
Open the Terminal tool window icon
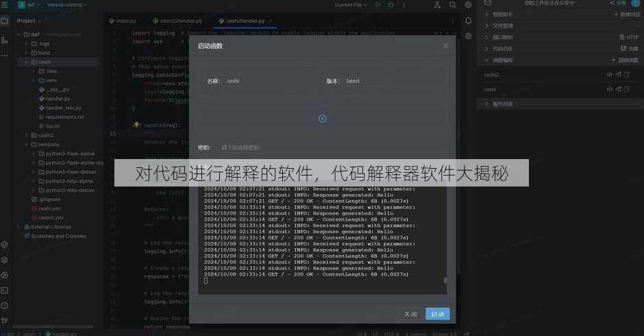coord(5,290)
